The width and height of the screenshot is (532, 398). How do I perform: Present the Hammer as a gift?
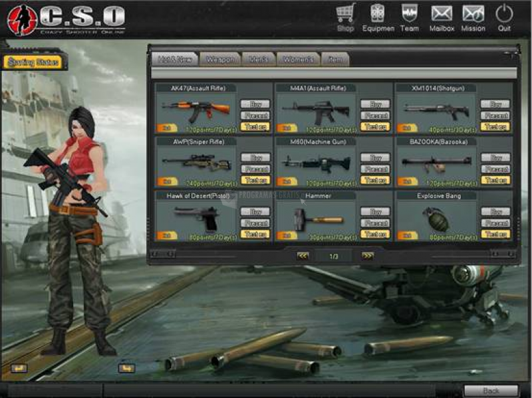pyautogui.click(x=375, y=223)
